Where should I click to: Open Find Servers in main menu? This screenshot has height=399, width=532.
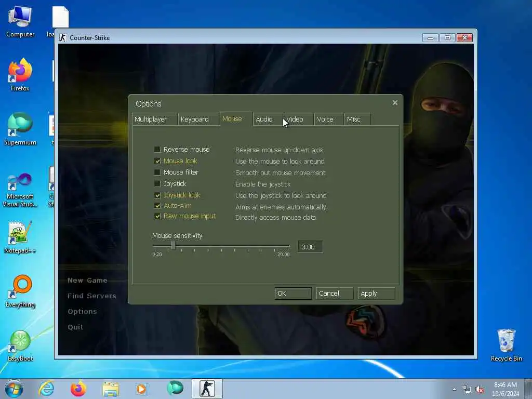91,296
